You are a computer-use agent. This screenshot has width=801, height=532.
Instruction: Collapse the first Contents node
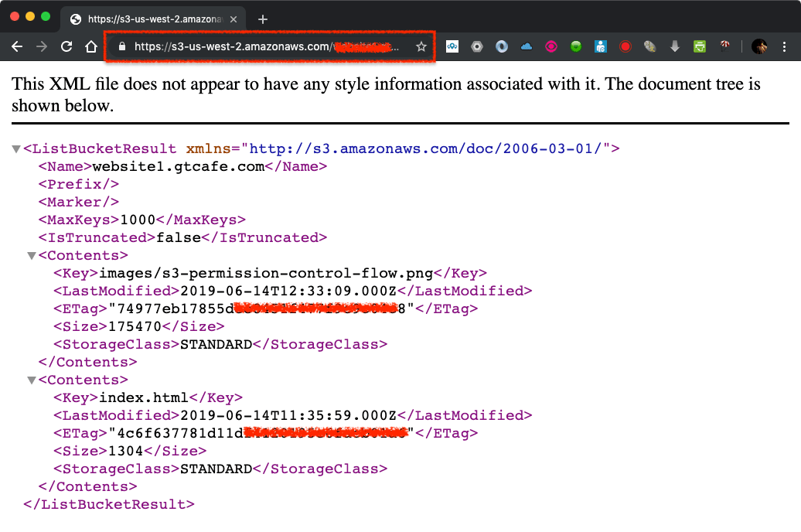point(31,255)
